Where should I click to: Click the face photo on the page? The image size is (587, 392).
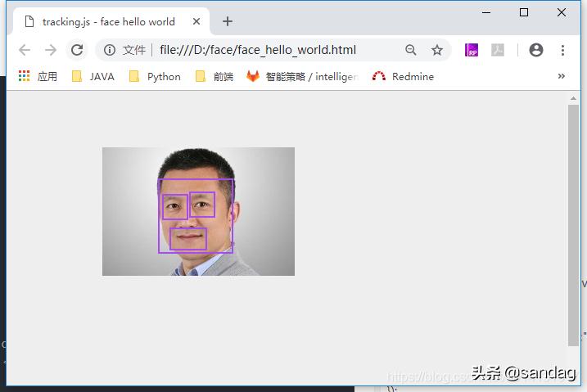[x=198, y=211]
